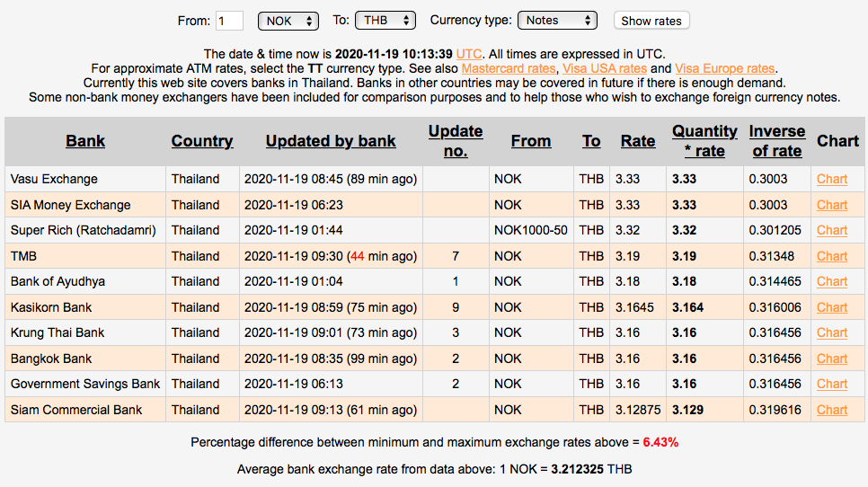The height and width of the screenshot is (487, 868).
Task: Open Kasikorn Bank's Chart link
Action: click(x=832, y=307)
